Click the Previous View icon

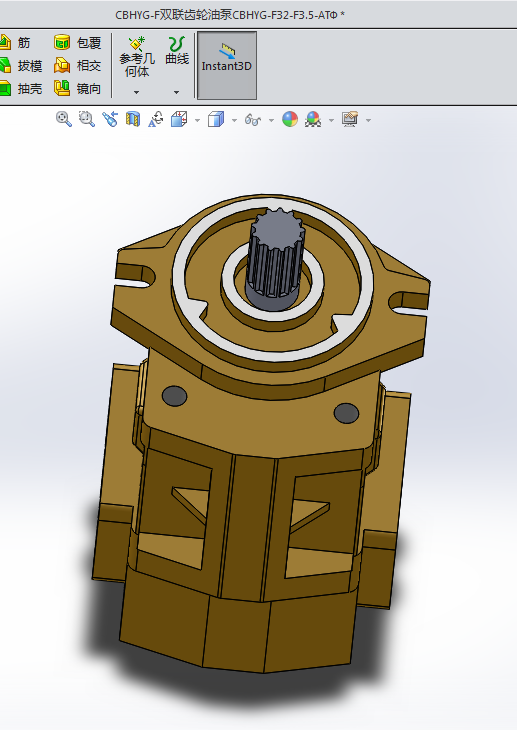[110, 119]
